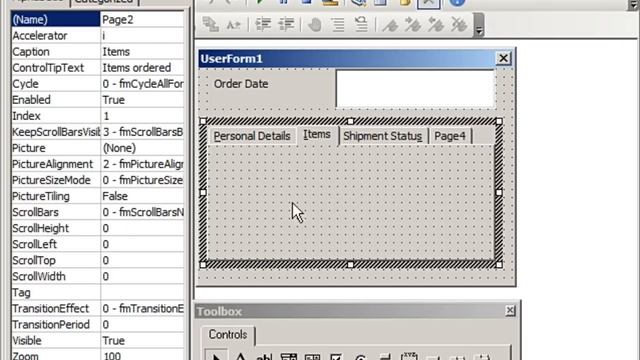640x360 pixels.
Task: Click the Clear All Bookmarks icon
Action: [459, 24]
